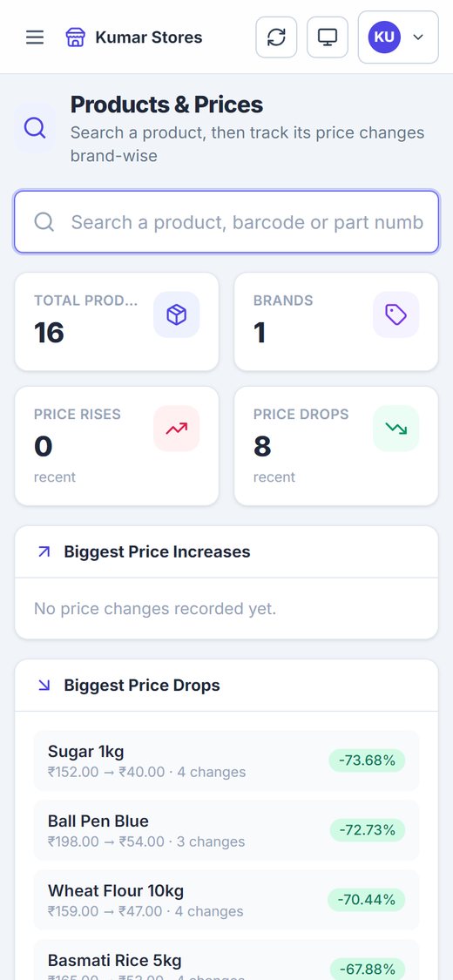The image size is (453, 980).
Task: Click the Brands tag icon
Action: point(396,315)
